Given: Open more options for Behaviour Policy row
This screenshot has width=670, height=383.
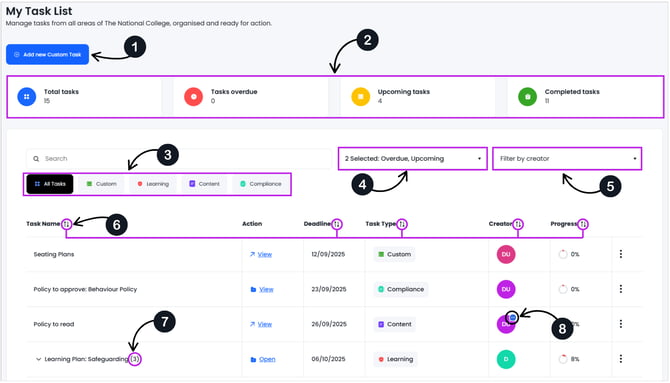Looking at the screenshot, I should pos(621,289).
